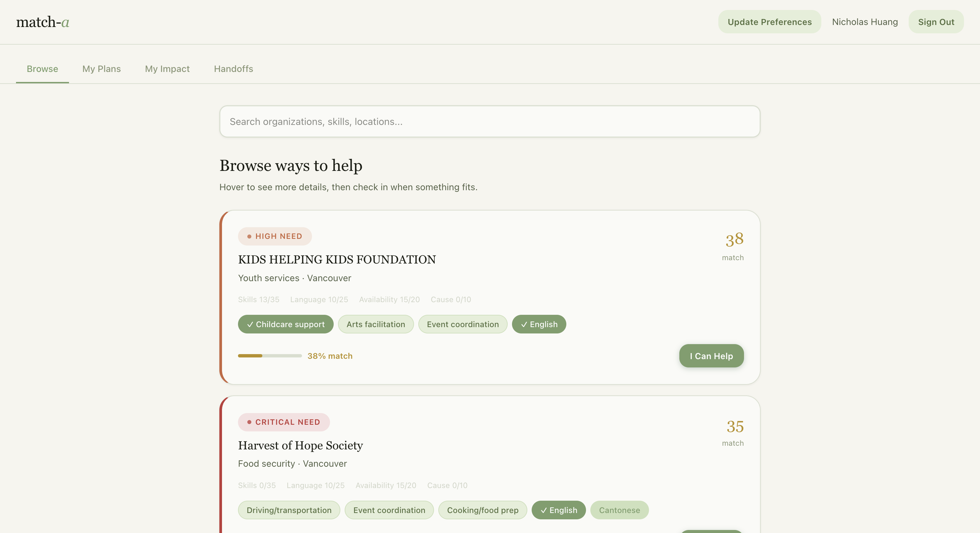Click the Update Preferences button

click(x=769, y=22)
